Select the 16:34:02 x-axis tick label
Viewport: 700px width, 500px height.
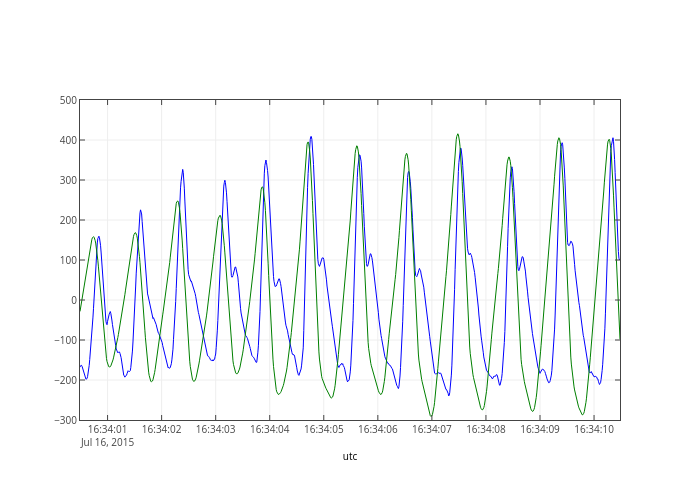(x=161, y=429)
